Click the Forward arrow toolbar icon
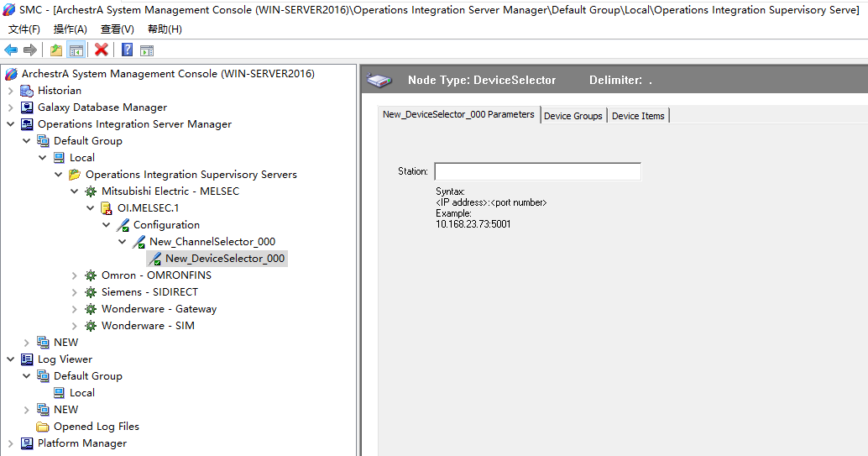Image resolution: width=868 pixels, height=456 pixels. pyautogui.click(x=29, y=50)
